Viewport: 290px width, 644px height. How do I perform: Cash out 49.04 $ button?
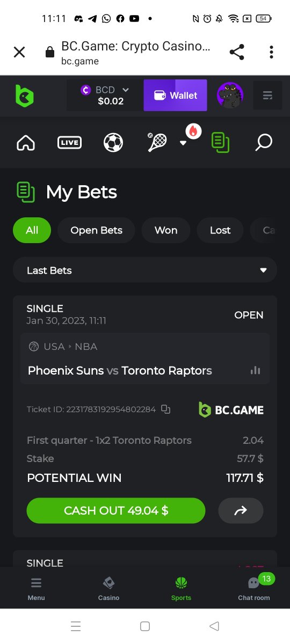116,510
